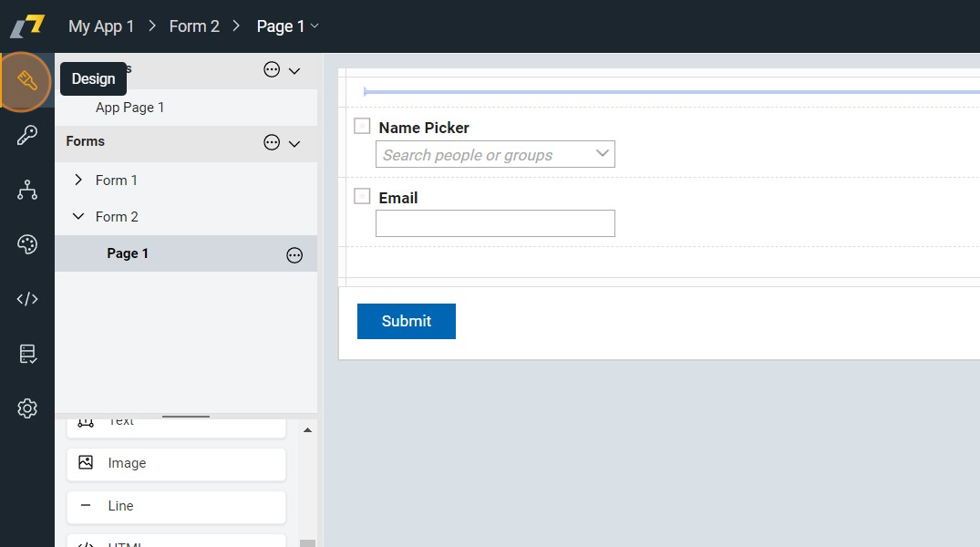Open the Name Picker search dropdown
The height and width of the screenshot is (547, 980).
(602, 154)
